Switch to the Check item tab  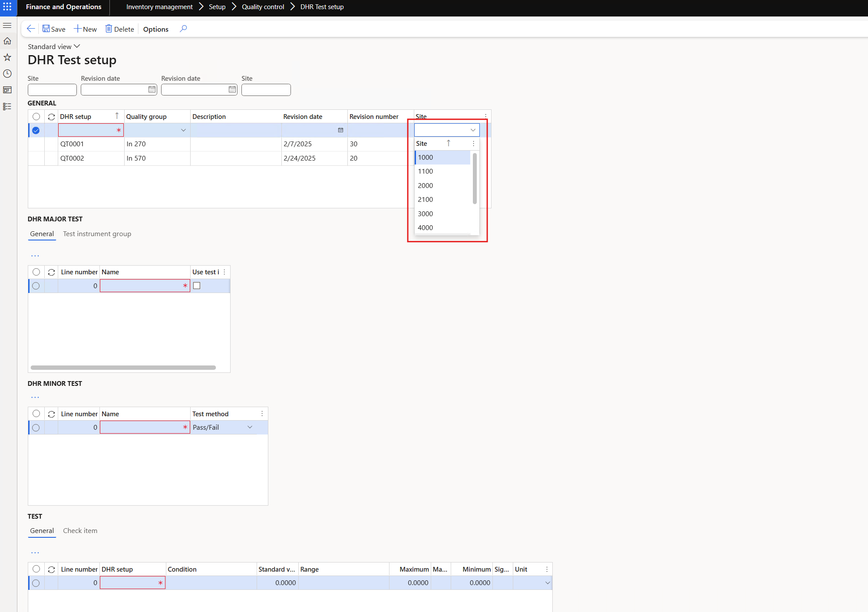(x=80, y=531)
